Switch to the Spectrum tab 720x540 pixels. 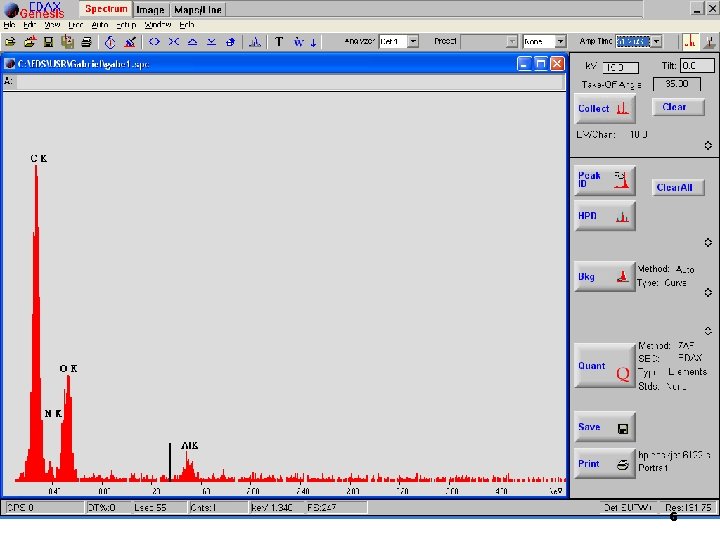tap(106, 9)
